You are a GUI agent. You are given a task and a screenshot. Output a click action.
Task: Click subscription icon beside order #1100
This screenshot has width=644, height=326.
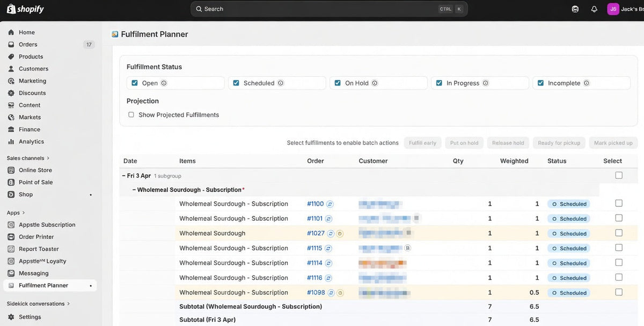tap(330, 204)
